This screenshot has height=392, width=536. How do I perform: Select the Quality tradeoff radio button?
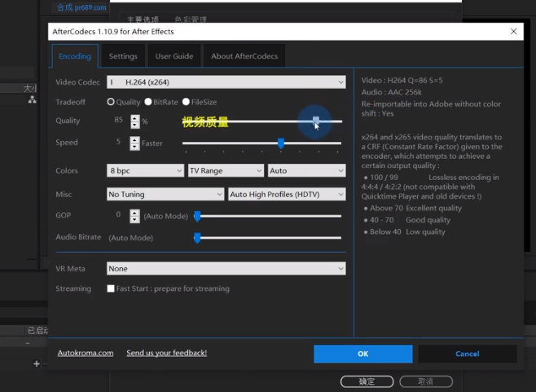pyautogui.click(x=111, y=102)
